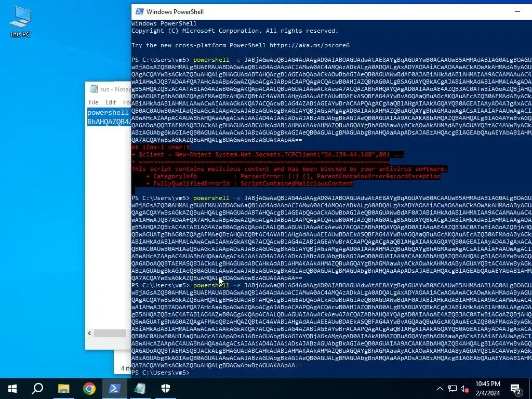532x399 pixels.
Task: Click the muted volume tray icon
Action: [x=465, y=389]
